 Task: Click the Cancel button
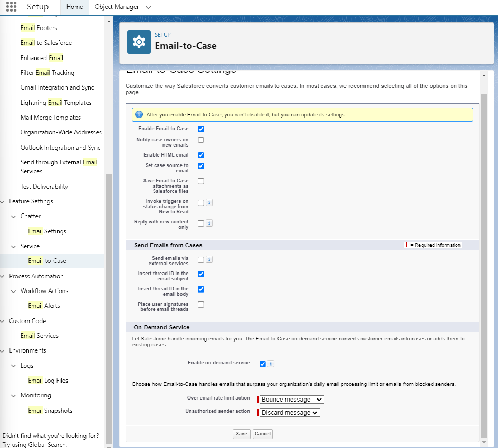[x=263, y=434]
